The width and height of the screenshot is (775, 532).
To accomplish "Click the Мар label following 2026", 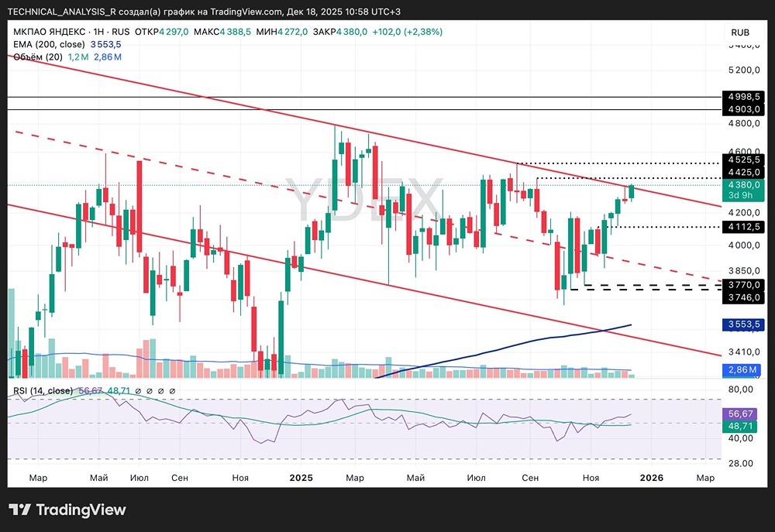I will click(705, 478).
